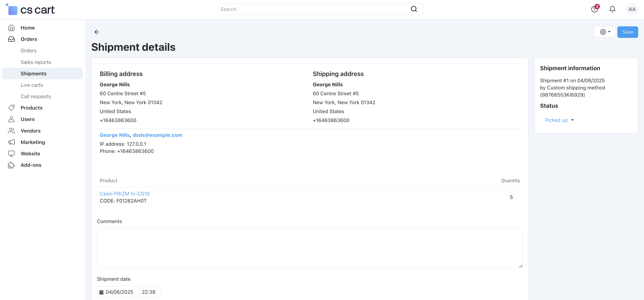Click the Product column header
This screenshot has height=300, width=644.
pyautogui.click(x=108, y=181)
